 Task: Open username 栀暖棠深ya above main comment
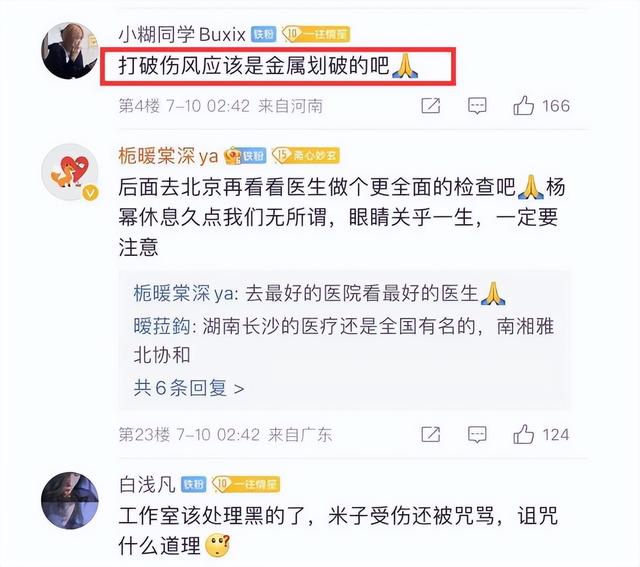(168, 156)
